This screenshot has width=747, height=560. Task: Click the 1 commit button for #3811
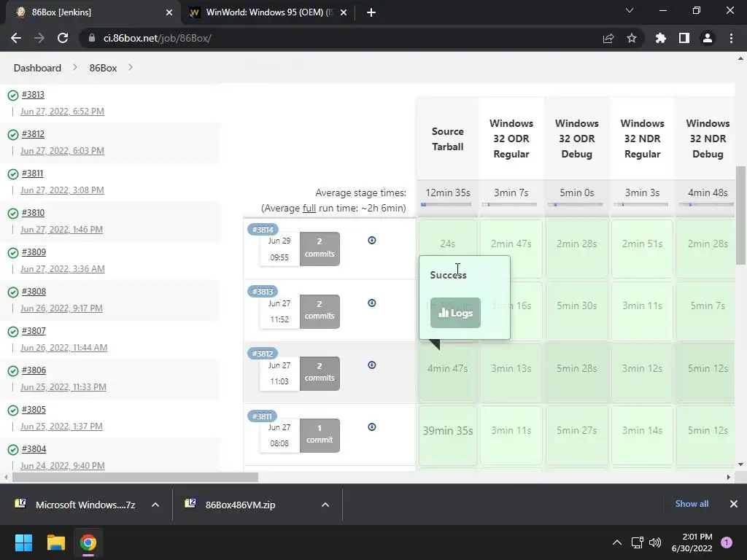pyautogui.click(x=320, y=435)
